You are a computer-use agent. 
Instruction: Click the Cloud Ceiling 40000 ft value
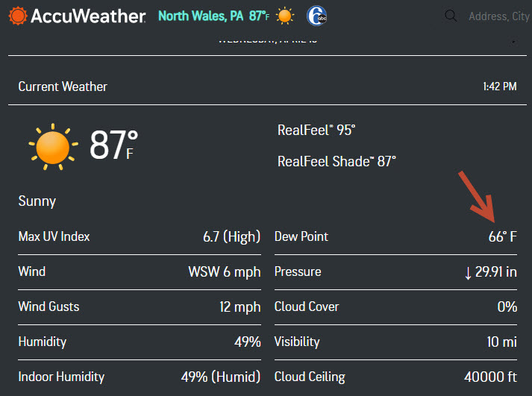coord(490,377)
